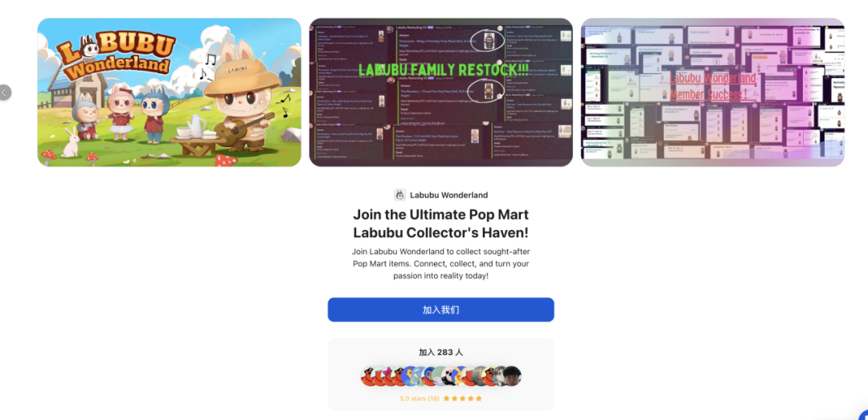Open the 'LABUBU FAMILY RESTOCK!!!' screenshot image

point(440,93)
